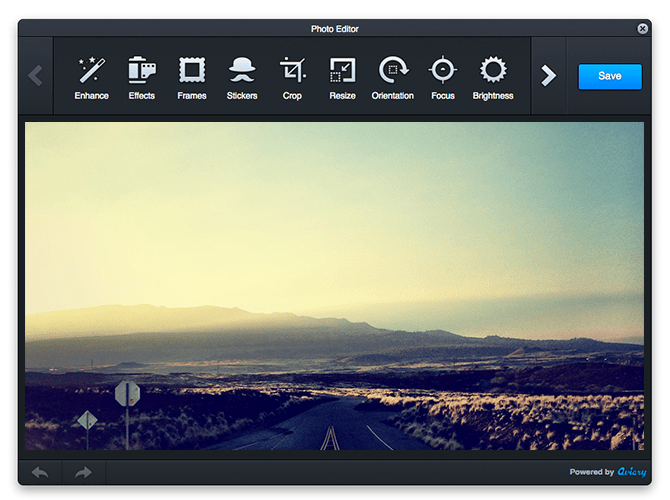Click the Photo Editor title bar
670x500 pixels.
334,29
